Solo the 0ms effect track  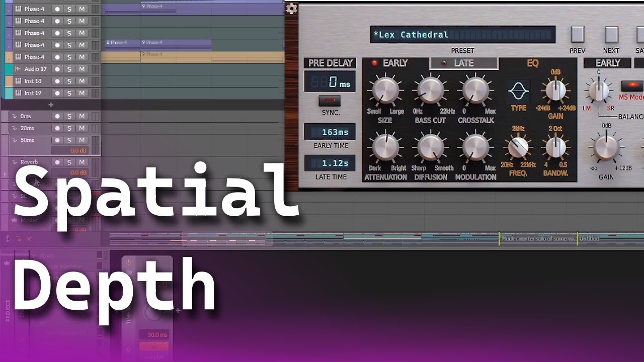pos(69,116)
